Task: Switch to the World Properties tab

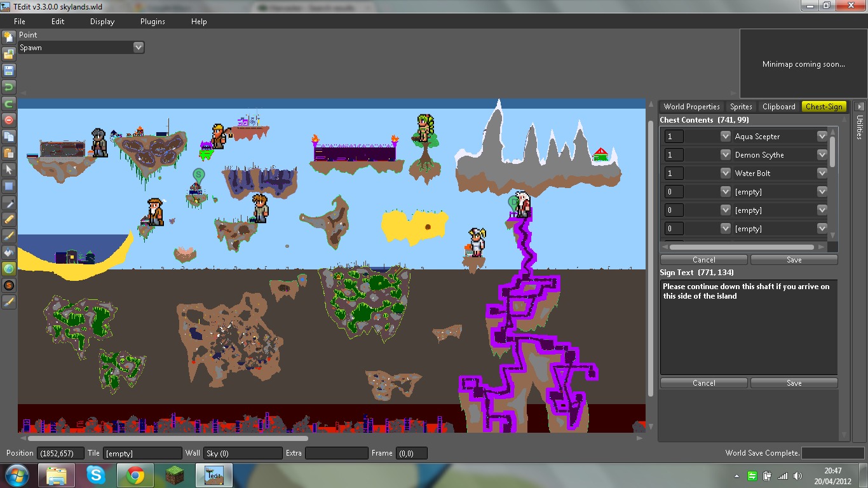Action: (x=692, y=107)
